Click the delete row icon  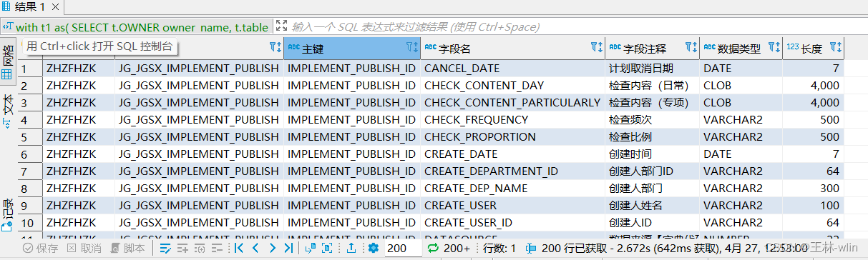tap(217, 249)
